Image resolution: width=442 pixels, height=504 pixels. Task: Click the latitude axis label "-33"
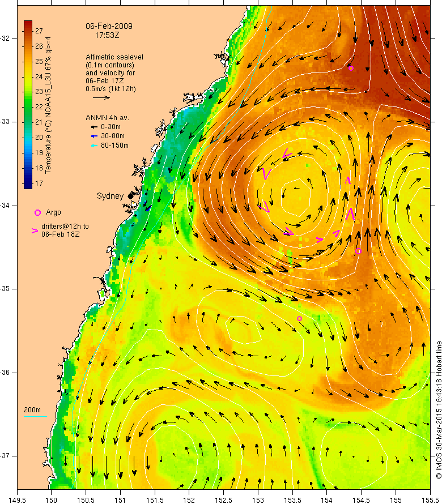click(x=5, y=122)
